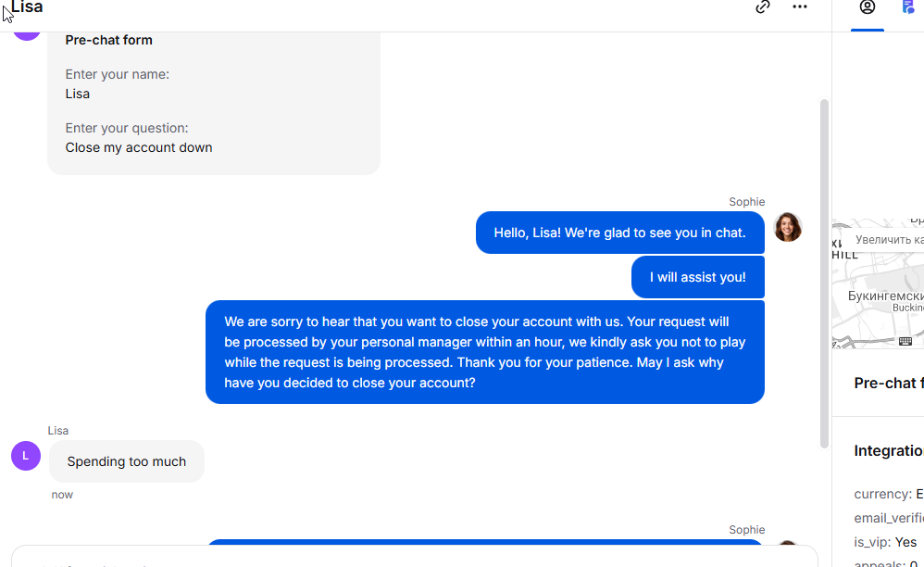Screen dimensions: 924x567
Task: Click the 'I will assist you!' message
Action: [x=697, y=277]
